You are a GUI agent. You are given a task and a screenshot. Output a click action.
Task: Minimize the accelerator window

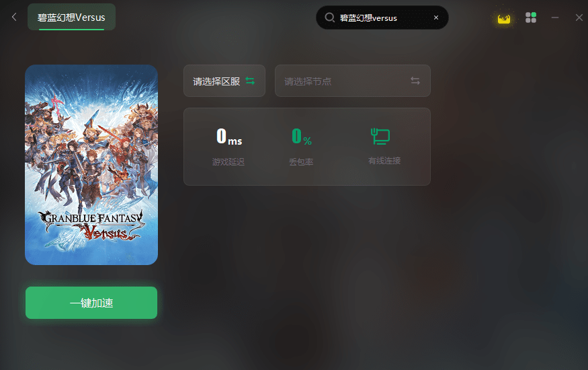click(x=555, y=17)
